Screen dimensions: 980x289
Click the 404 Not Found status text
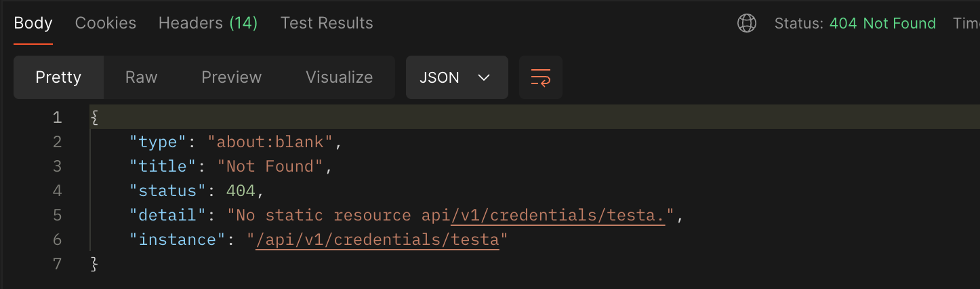882,24
